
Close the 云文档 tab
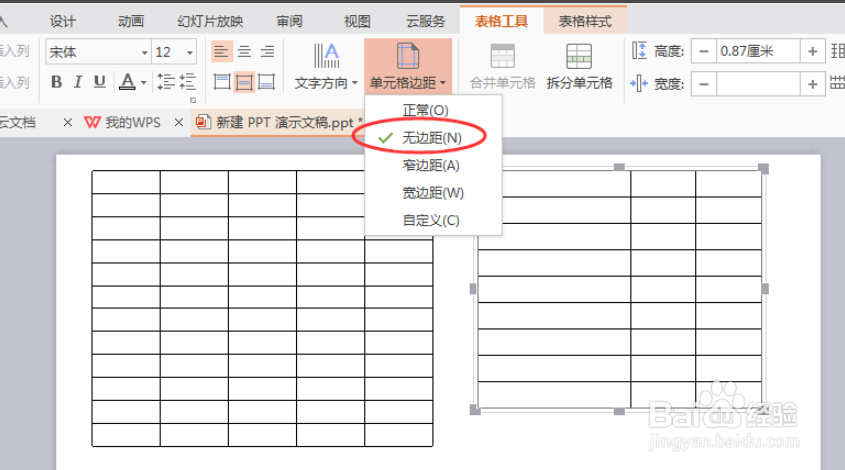[67, 123]
